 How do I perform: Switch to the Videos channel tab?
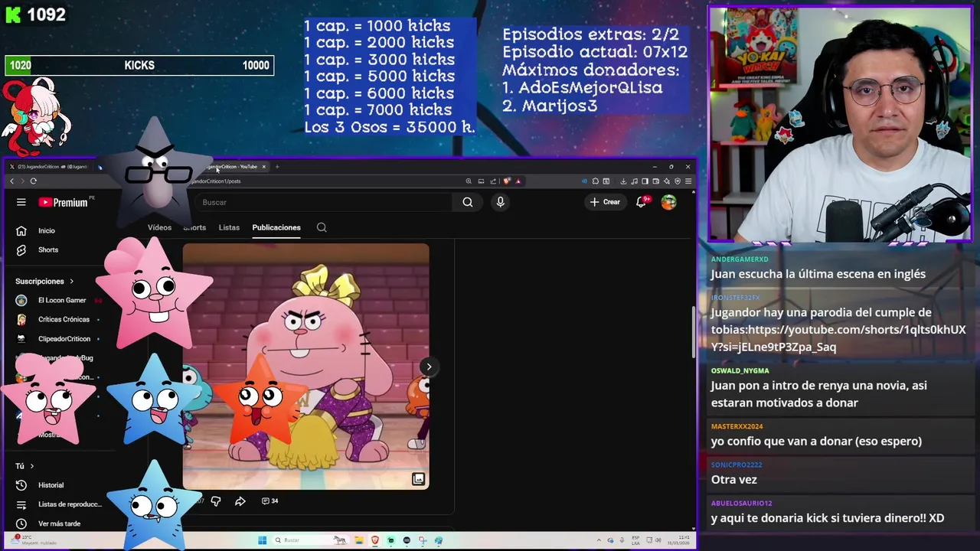[x=159, y=227]
